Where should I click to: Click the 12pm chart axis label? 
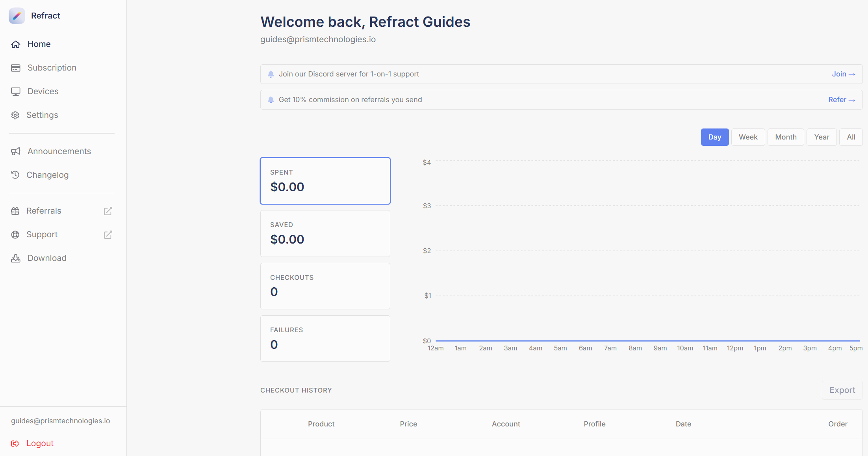pyautogui.click(x=735, y=348)
